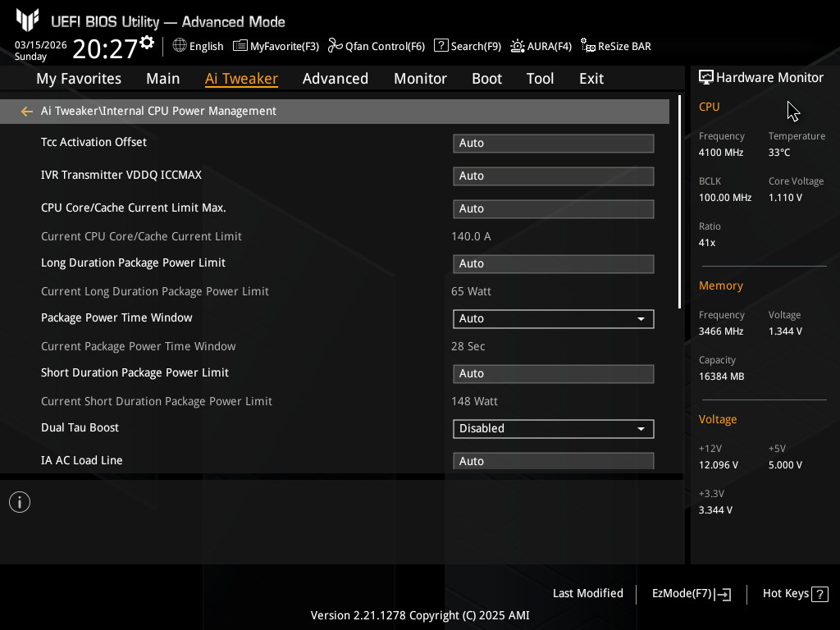Click the breadcrumb Ai Tweaker\Internal CPU Power Management
Image resolution: width=840 pixels, height=630 pixels.
pos(158,111)
